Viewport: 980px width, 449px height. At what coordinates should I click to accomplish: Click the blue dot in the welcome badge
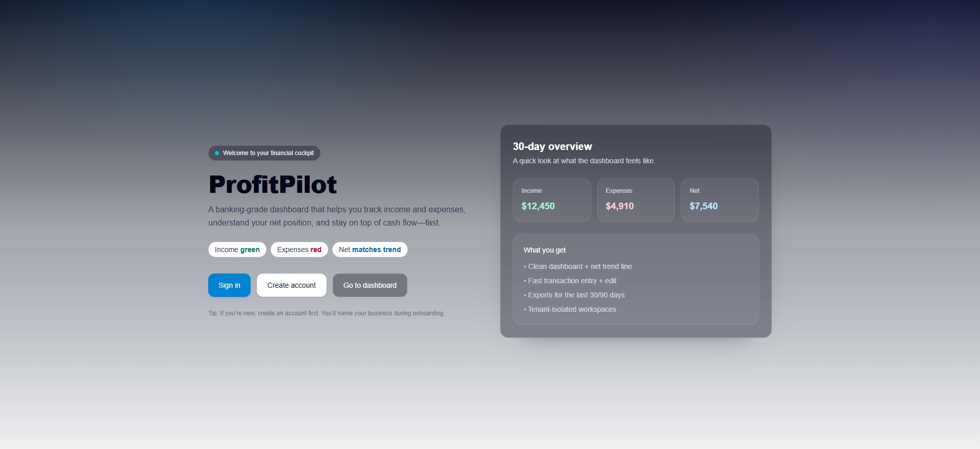pyautogui.click(x=216, y=153)
